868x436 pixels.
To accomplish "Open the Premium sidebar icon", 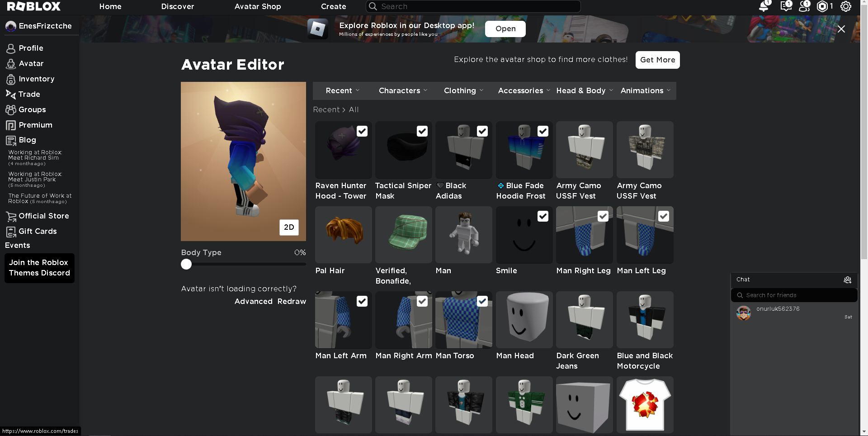I will click(x=11, y=125).
